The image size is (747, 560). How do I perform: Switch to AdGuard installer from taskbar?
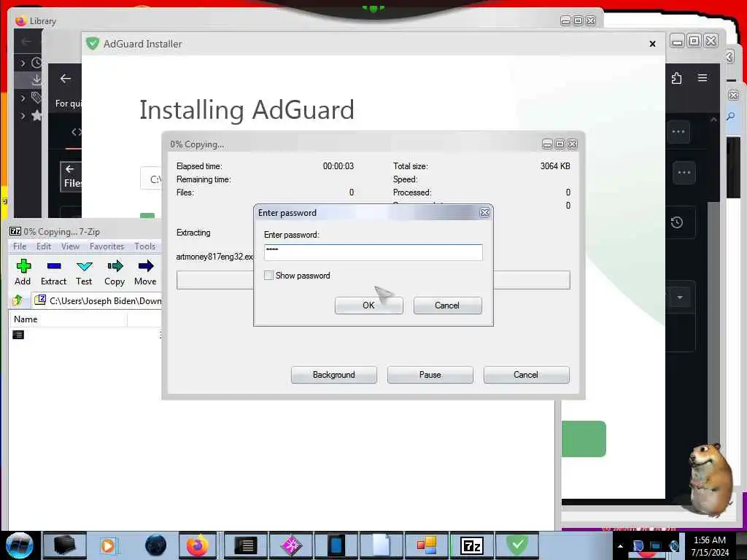click(517, 545)
